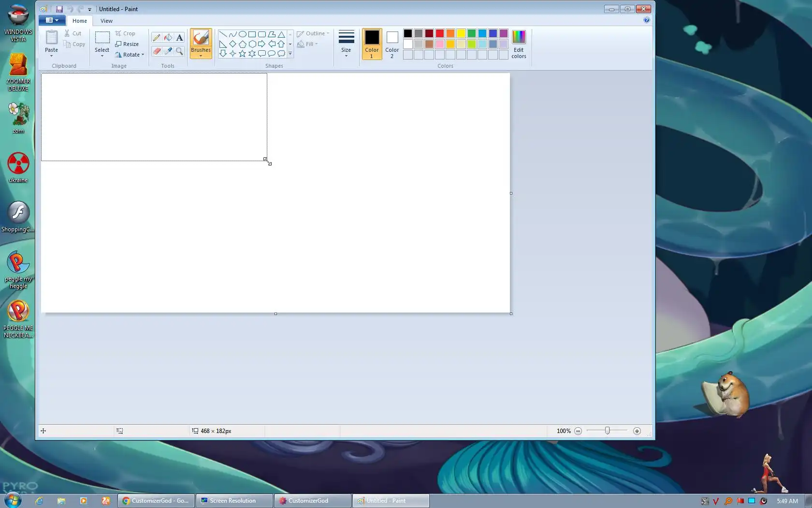
Task: Pick the Fill with color bucket tool
Action: [168, 37]
